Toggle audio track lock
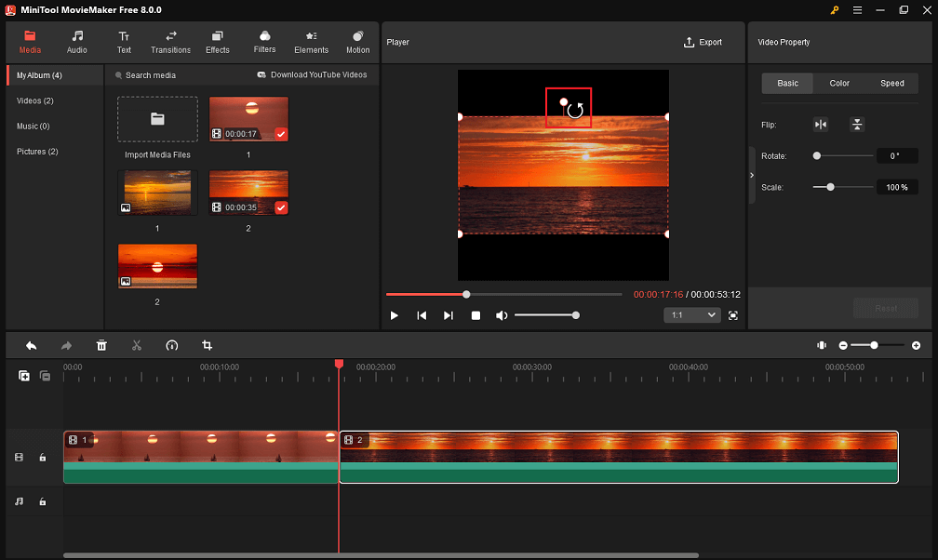Image resolution: width=938 pixels, height=560 pixels. pyautogui.click(x=43, y=501)
